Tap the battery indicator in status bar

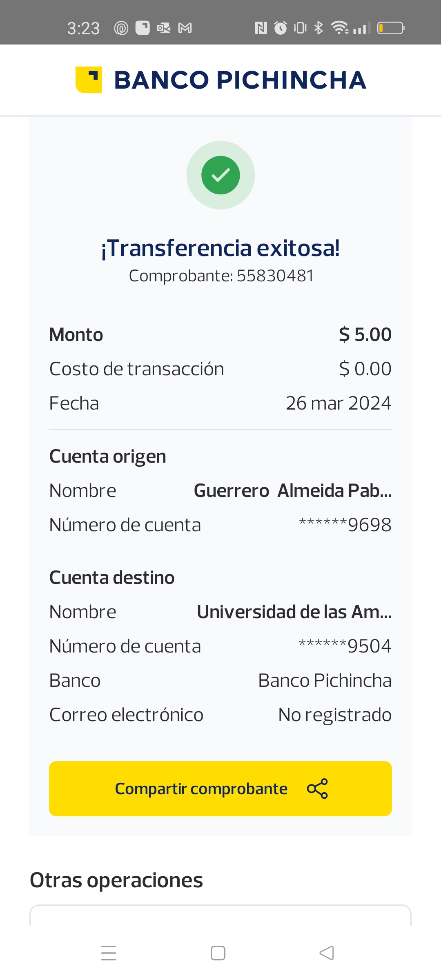[x=390, y=28]
